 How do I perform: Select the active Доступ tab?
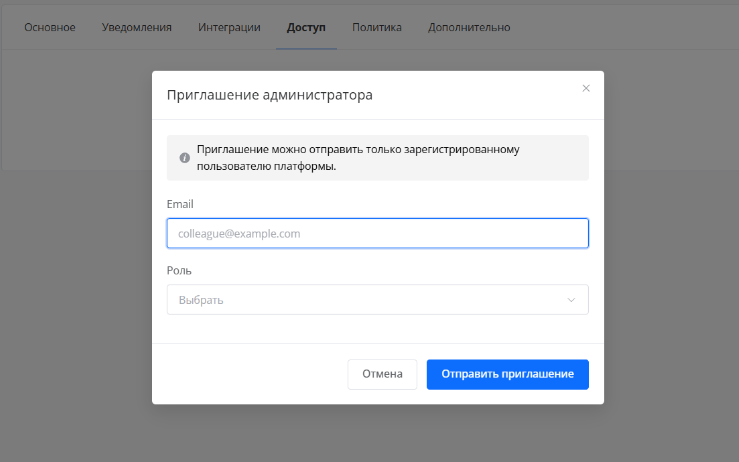pos(306,27)
